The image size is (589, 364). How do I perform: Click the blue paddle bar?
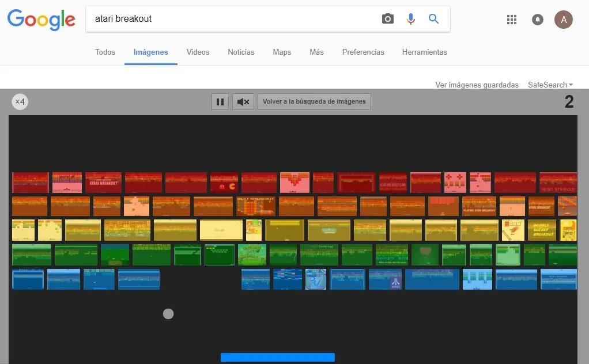click(277, 357)
